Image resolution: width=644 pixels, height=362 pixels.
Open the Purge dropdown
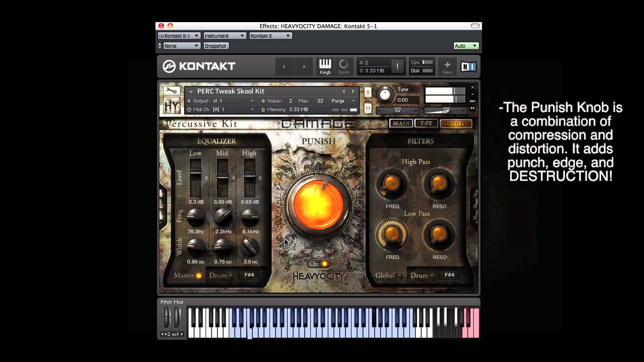point(343,101)
